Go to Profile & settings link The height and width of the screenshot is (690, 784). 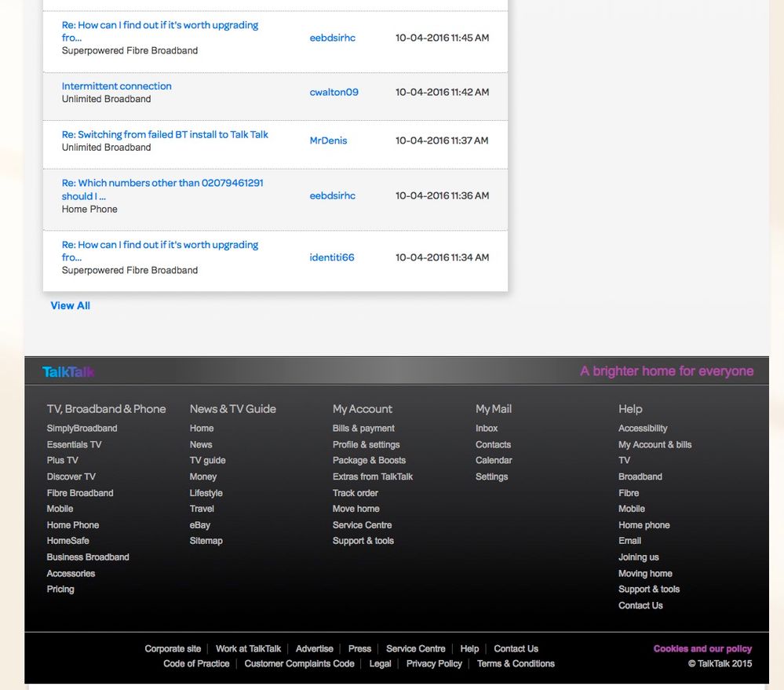tap(366, 444)
